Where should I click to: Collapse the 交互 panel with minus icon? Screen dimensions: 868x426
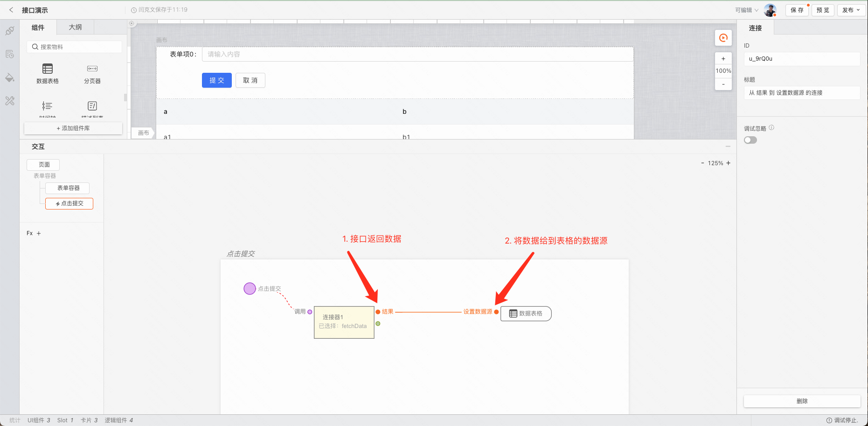(x=728, y=147)
